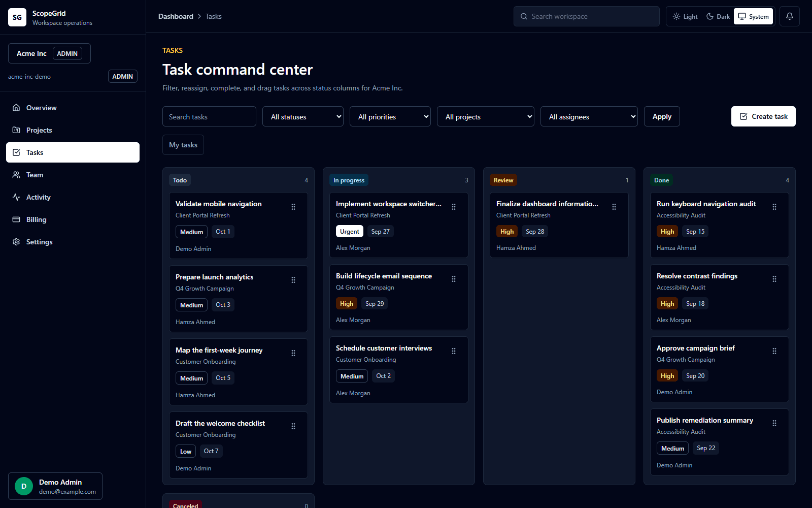This screenshot has width=812, height=508.
Task: Click drag handle on Prepare launch analytics card
Action: point(293,280)
